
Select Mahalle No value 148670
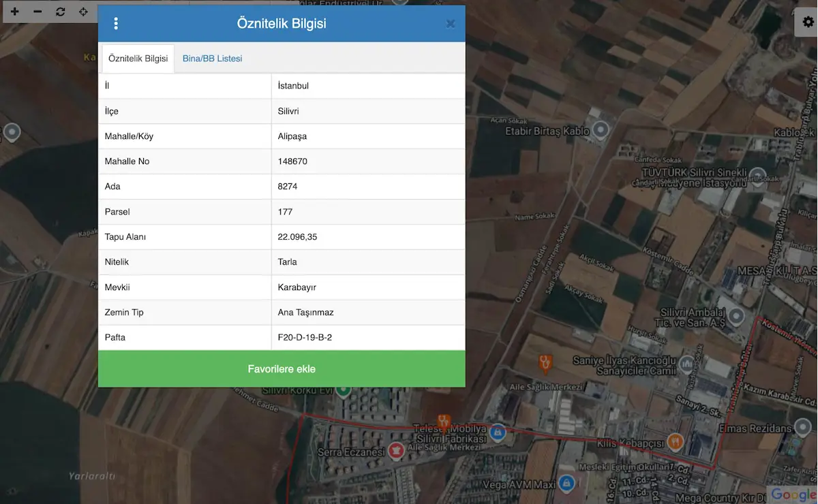pos(368,161)
